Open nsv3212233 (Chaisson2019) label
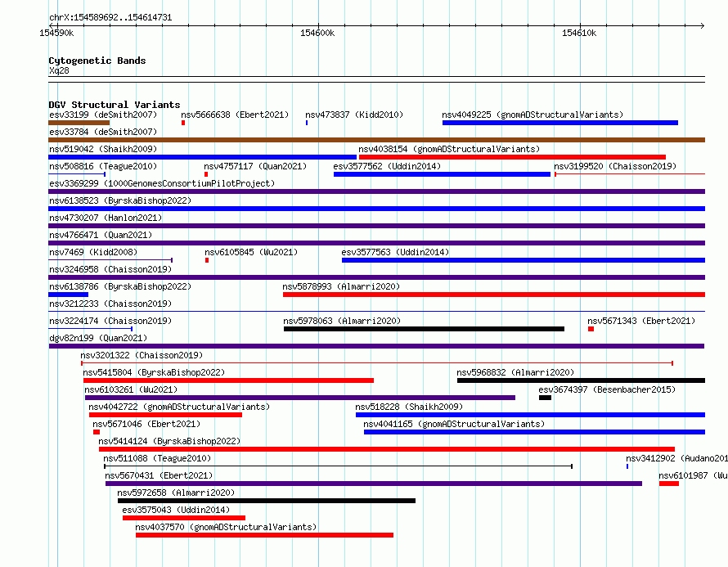This screenshot has height=567, width=728. click(110, 304)
